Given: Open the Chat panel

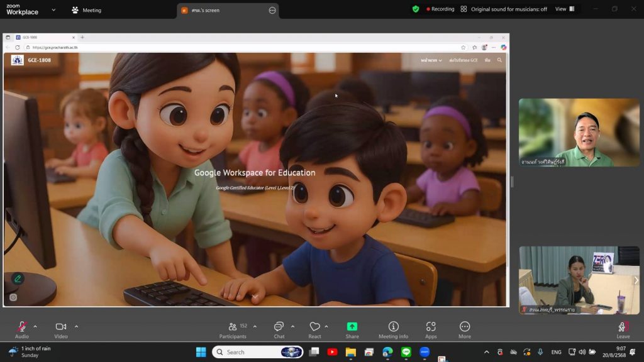Looking at the screenshot, I should [x=279, y=329].
